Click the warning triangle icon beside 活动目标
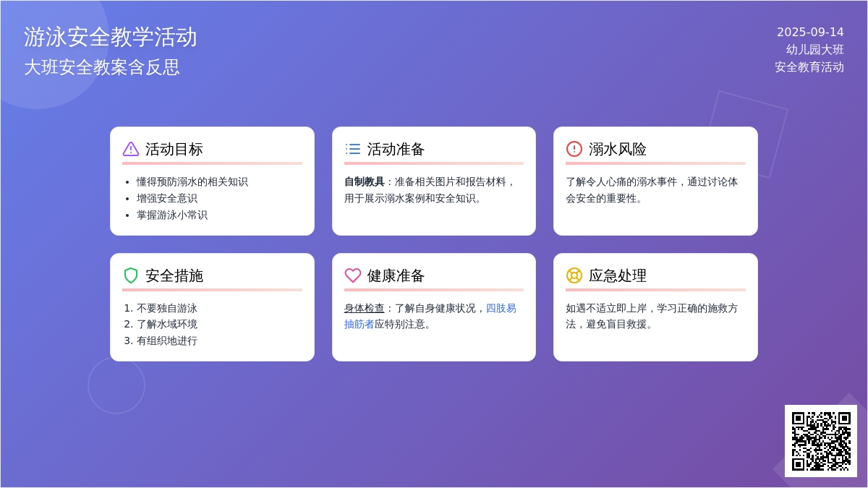This screenshot has height=488, width=868. click(130, 149)
